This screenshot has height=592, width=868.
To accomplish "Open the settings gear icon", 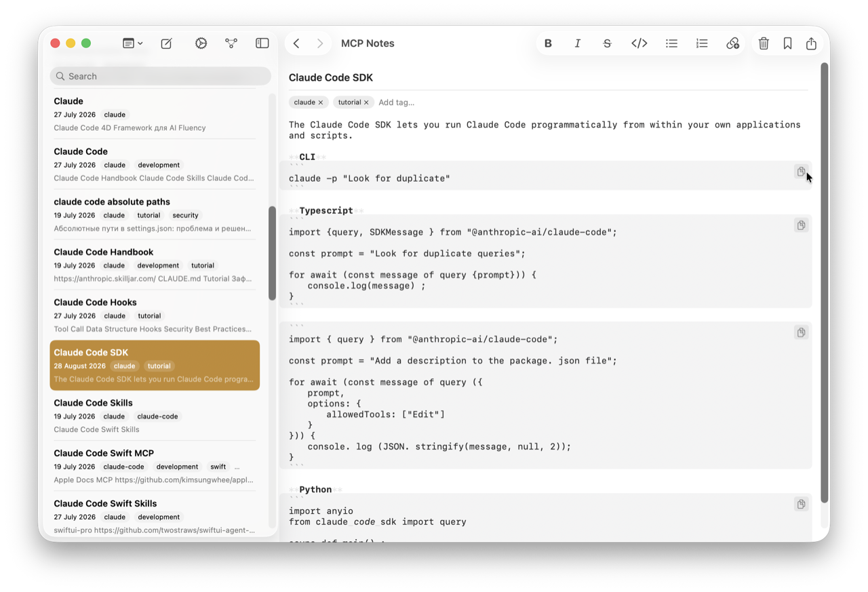I will [x=201, y=43].
